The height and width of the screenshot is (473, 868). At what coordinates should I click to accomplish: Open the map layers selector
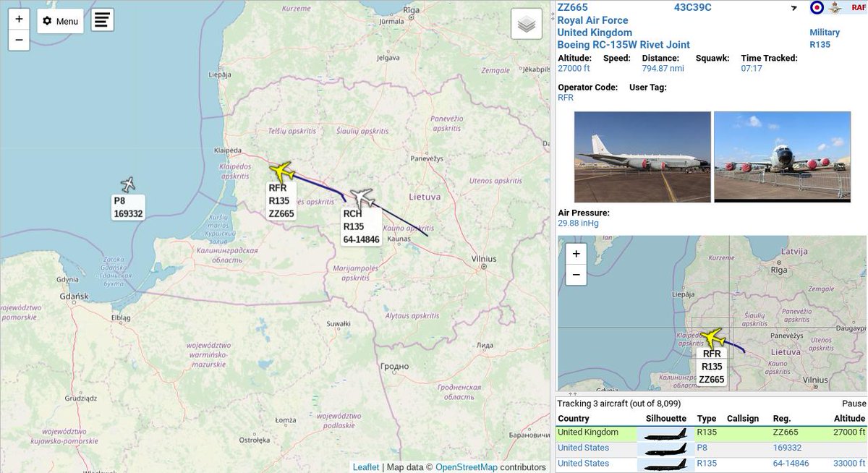527,24
